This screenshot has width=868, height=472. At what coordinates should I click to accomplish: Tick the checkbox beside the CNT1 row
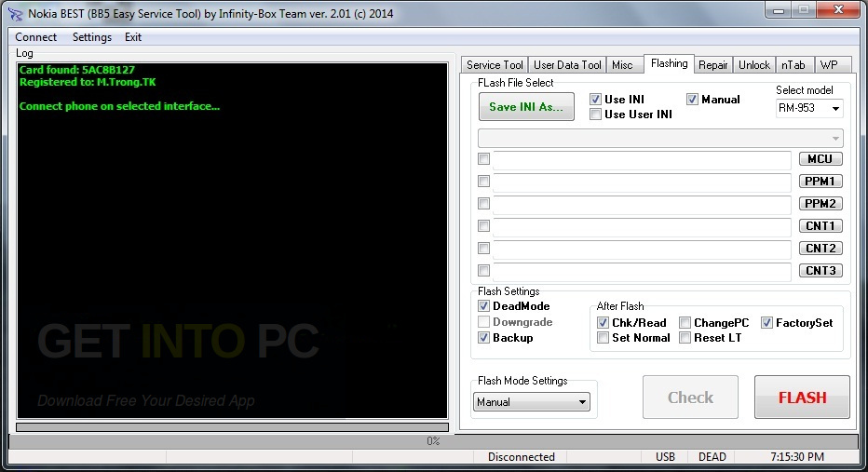click(483, 226)
